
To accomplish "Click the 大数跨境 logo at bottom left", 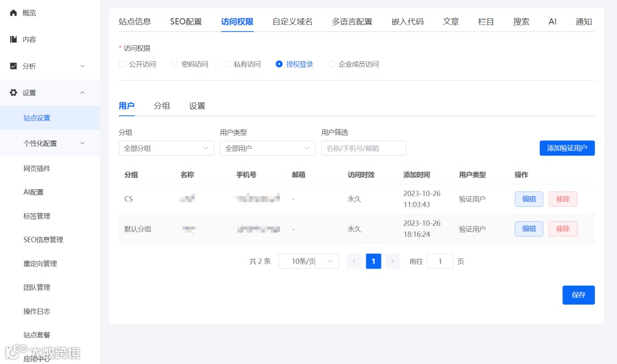I will pyautogui.click(x=40, y=352).
